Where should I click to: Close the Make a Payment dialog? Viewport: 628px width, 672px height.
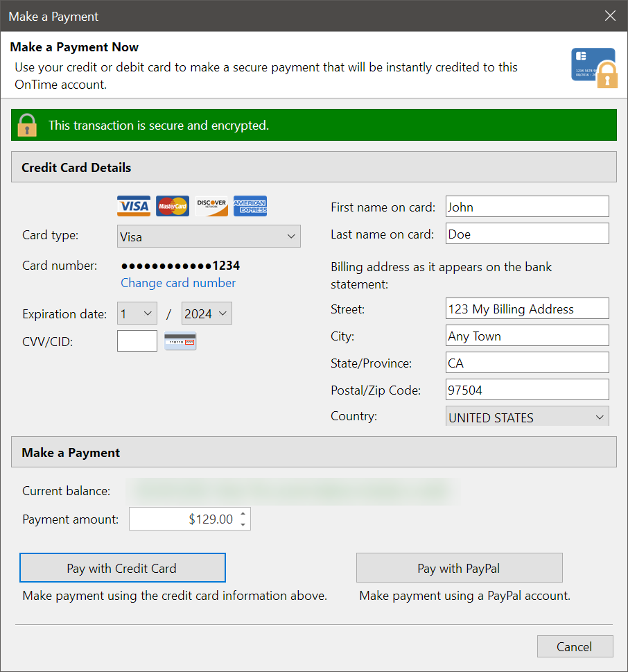[x=610, y=16]
